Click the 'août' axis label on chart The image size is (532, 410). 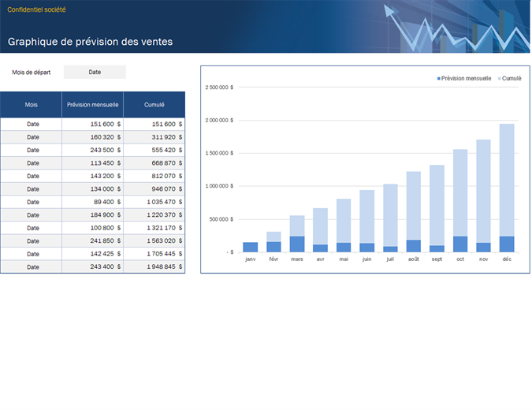tap(414, 259)
